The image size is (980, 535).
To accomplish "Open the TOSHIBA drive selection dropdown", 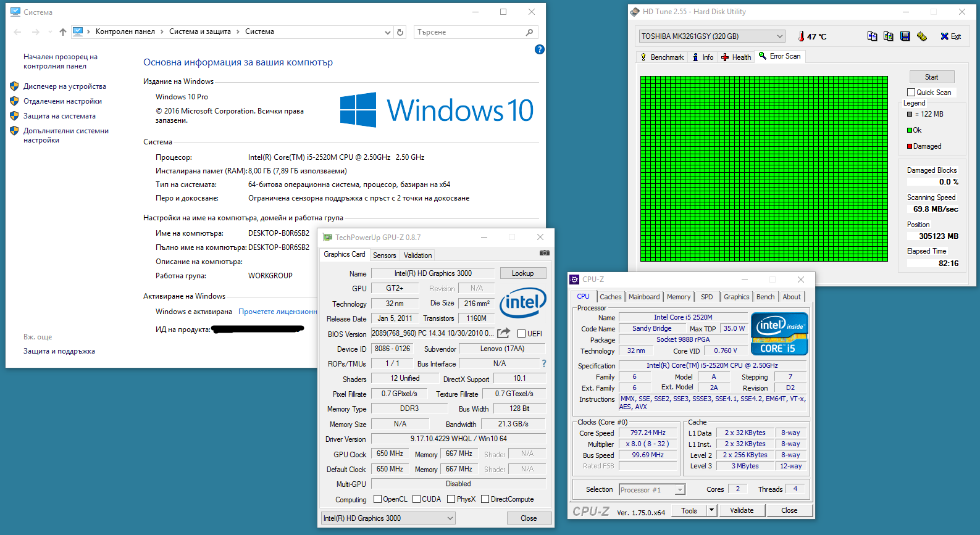I will [712, 36].
